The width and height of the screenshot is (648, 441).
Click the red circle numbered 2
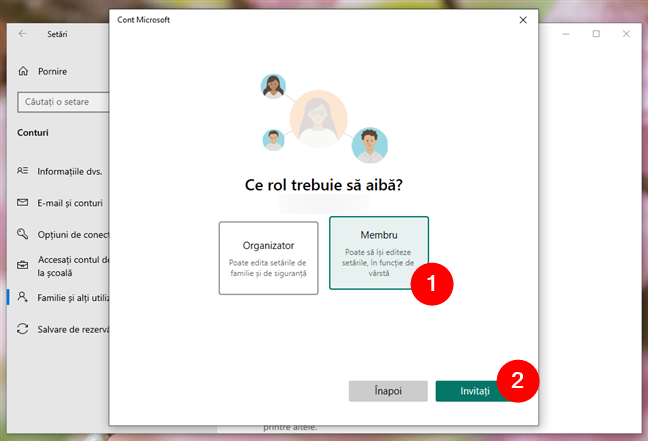click(x=517, y=381)
